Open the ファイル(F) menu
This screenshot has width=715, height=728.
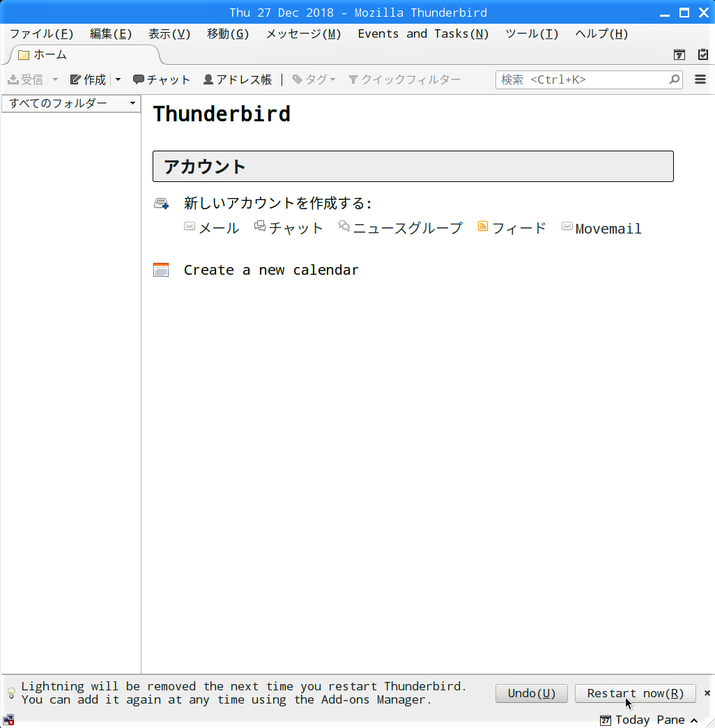point(42,34)
